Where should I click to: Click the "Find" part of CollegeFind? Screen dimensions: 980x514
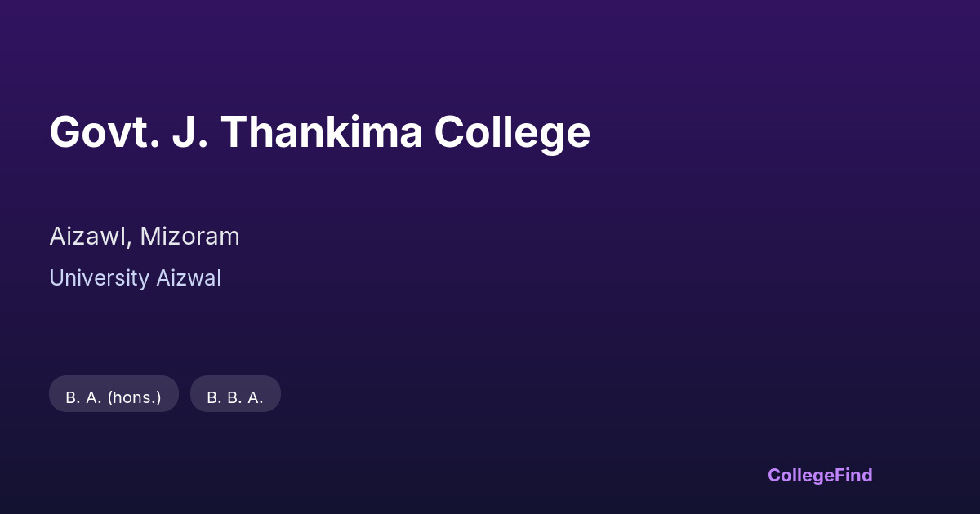[852, 475]
